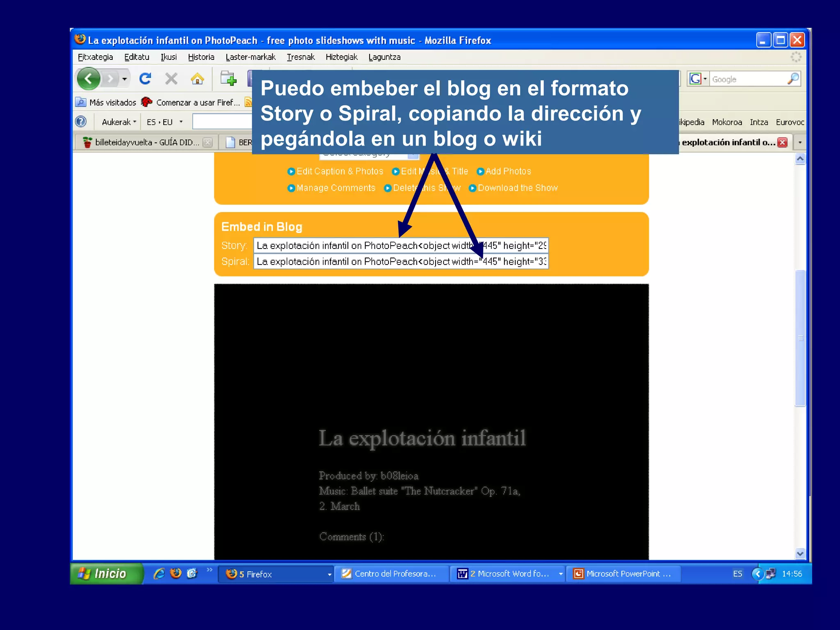The image size is (840, 630).
Task: Click the Mokoroa toolbar link
Action: pyautogui.click(x=727, y=122)
